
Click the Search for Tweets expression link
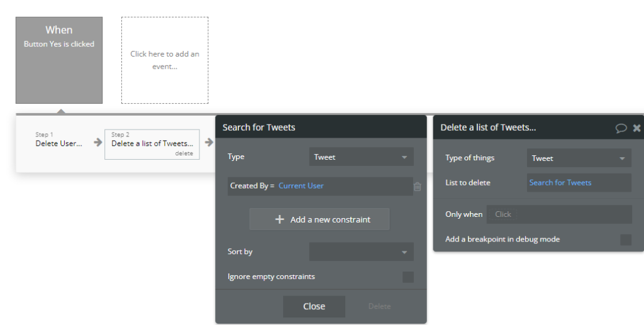coord(560,182)
